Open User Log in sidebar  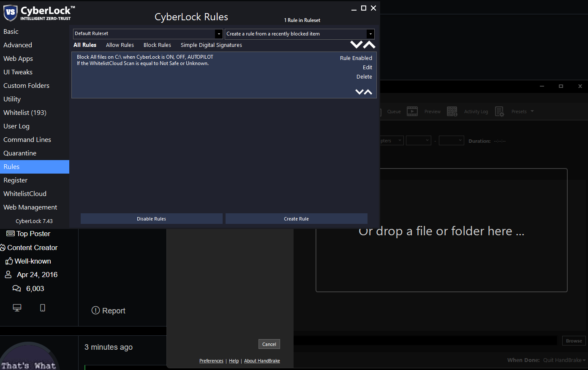[35, 126]
